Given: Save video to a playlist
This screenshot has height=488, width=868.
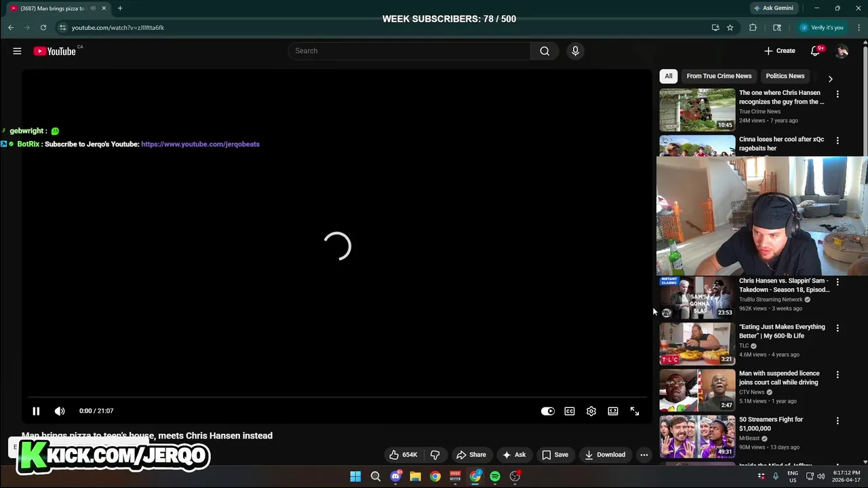Looking at the screenshot, I should (555, 455).
